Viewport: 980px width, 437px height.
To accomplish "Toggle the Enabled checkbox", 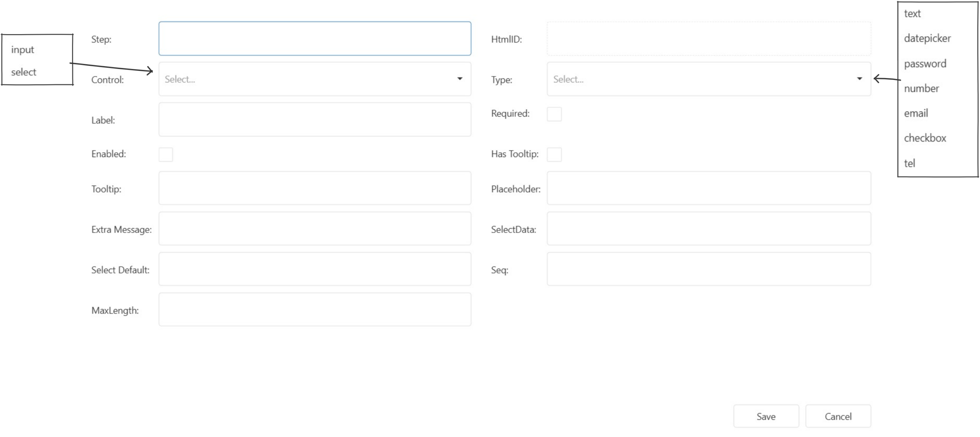I will click(x=166, y=155).
